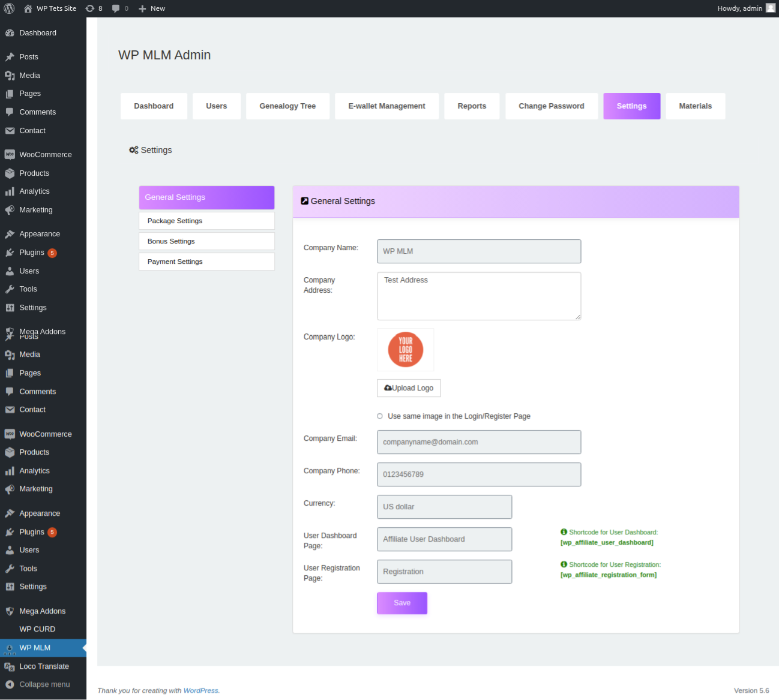
Task: Click the Collapse menu label
Action: point(44,684)
